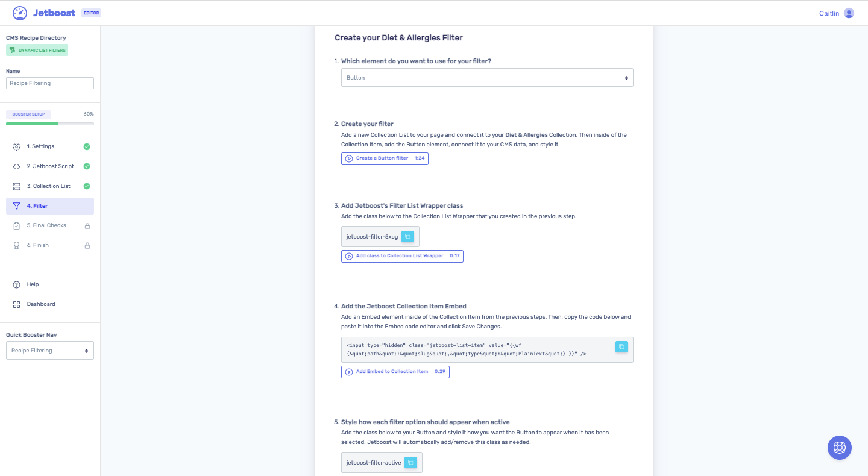The height and width of the screenshot is (476, 868).
Task: Select the Jetboost Script code icon
Action: [x=16, y=166]
